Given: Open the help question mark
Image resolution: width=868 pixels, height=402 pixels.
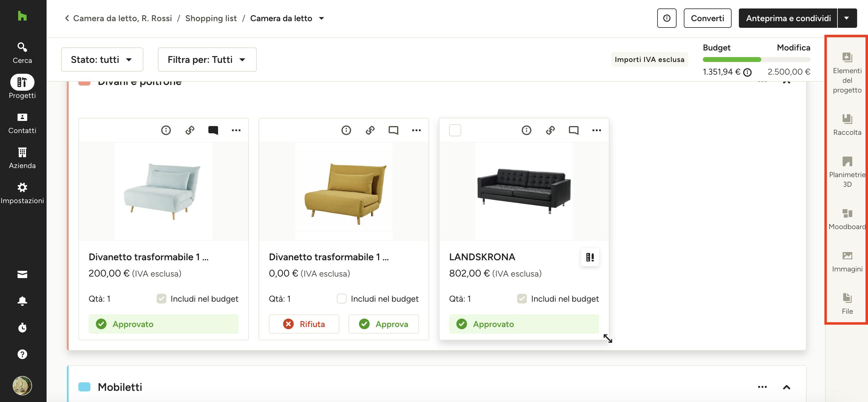Looking at the screenshot, I should tap(22, 354).
